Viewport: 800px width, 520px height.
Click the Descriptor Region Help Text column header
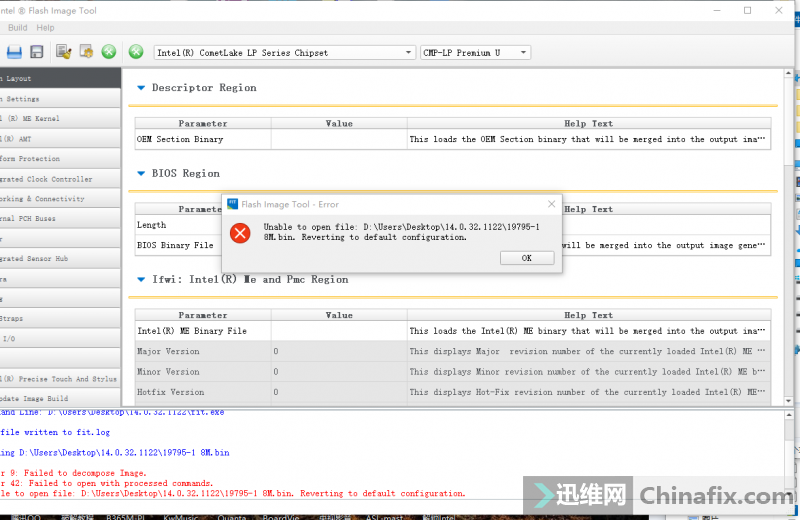click(588, 123)
